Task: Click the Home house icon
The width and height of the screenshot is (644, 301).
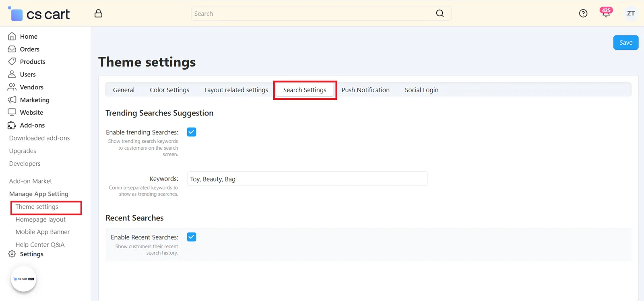Action: (x=12, y=36)
